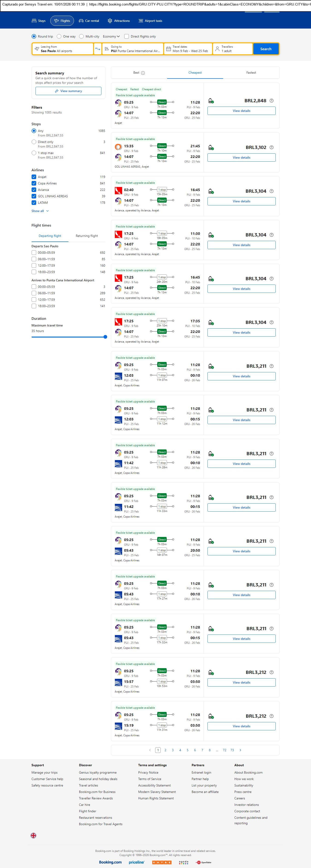Switch to the Returning flight tab
This screenshot has height=868, width=311.
pyautogui.click(x=87, y=236)
